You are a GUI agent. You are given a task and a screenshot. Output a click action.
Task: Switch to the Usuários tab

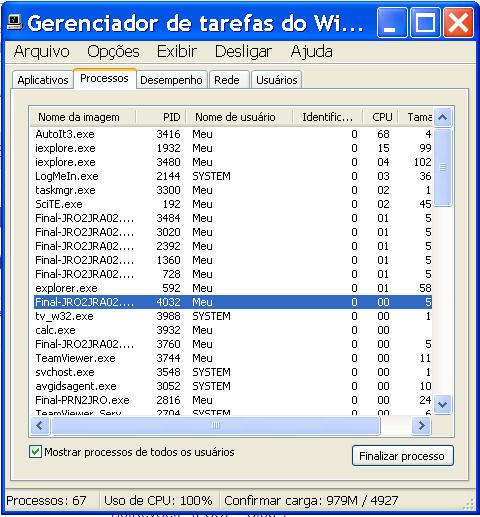tap(277, 80)
